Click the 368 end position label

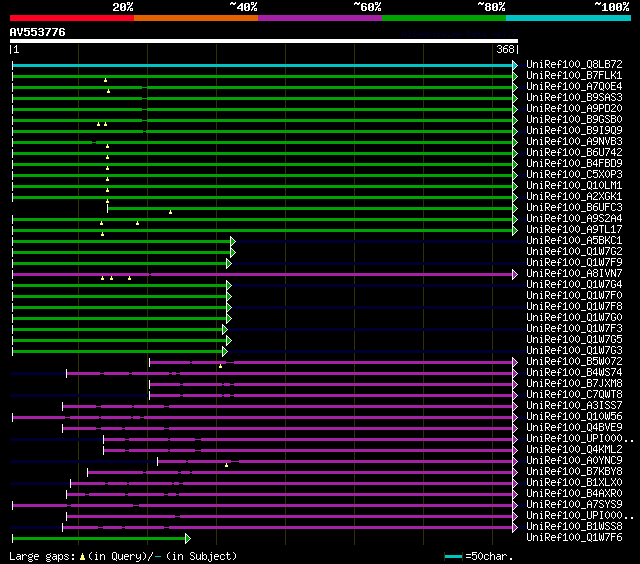[505, 49]
